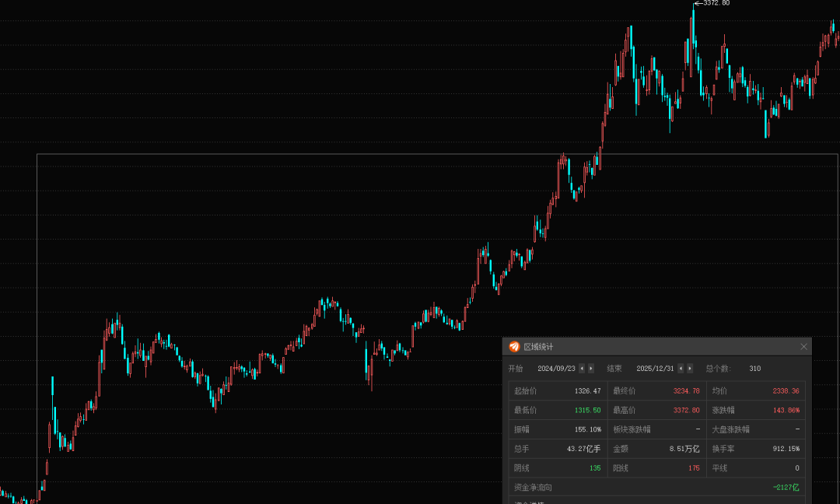This screenshot has height=504, width=840.
Task: Click the start date next-day arrow
Action: (591, 368)
